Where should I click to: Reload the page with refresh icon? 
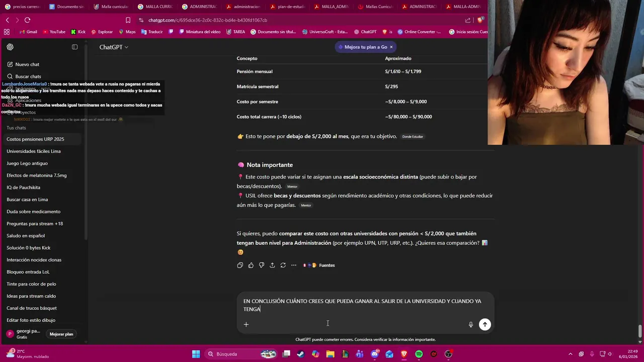pos(27,20)
